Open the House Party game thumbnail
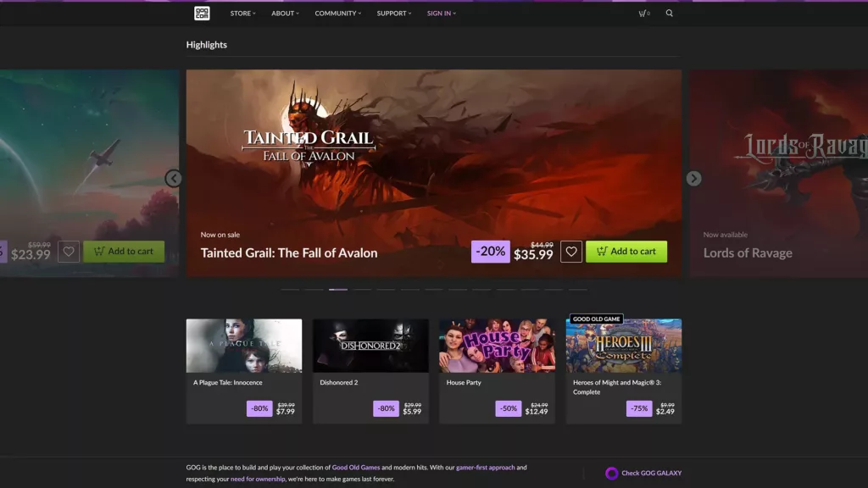The height and width of the screenshot is (488, 868). pyautogui.click(x=497, y=345)
